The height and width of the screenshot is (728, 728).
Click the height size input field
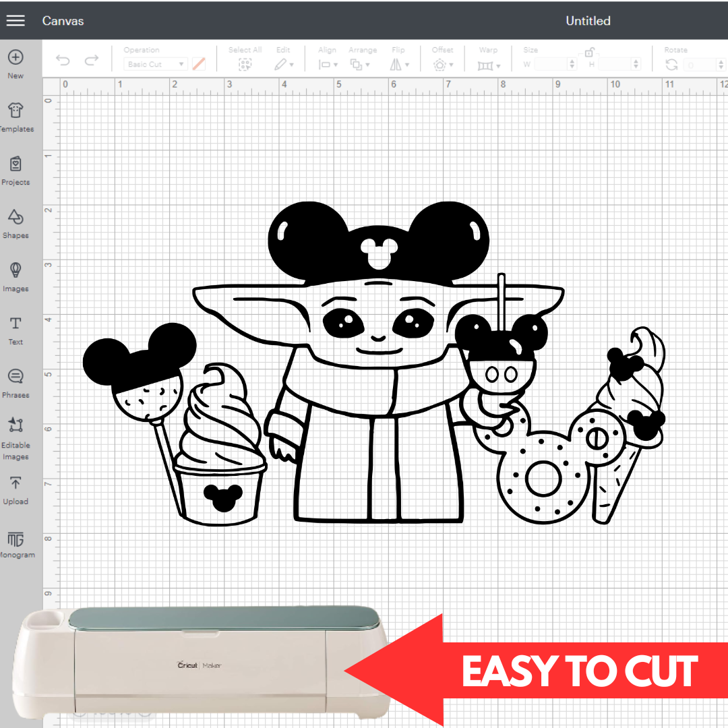click(615, 64)
